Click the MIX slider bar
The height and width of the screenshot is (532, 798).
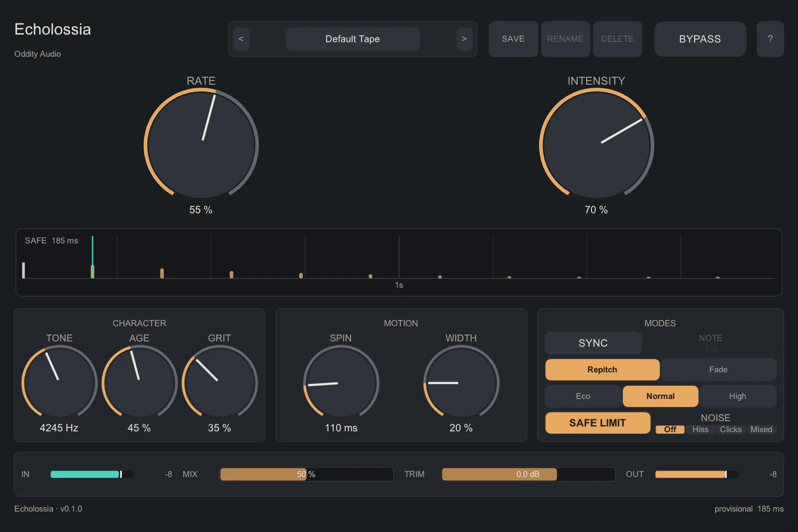[306, 474]
